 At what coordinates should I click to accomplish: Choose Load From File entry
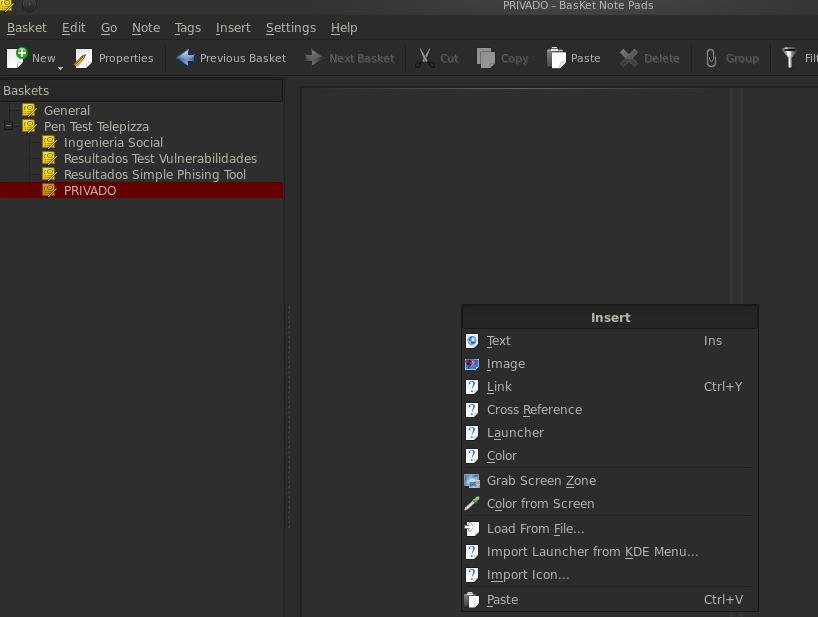[x=535, y=529]
